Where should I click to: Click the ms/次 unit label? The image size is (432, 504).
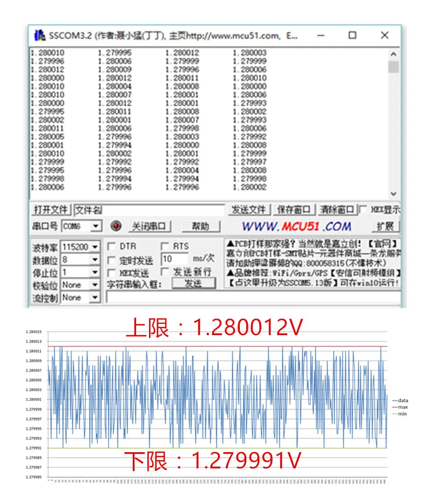tap(204, 259)
